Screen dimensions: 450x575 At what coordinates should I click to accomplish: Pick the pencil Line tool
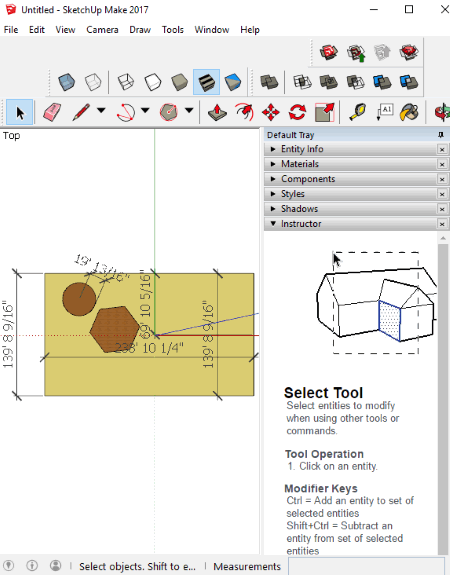(81, 112)
